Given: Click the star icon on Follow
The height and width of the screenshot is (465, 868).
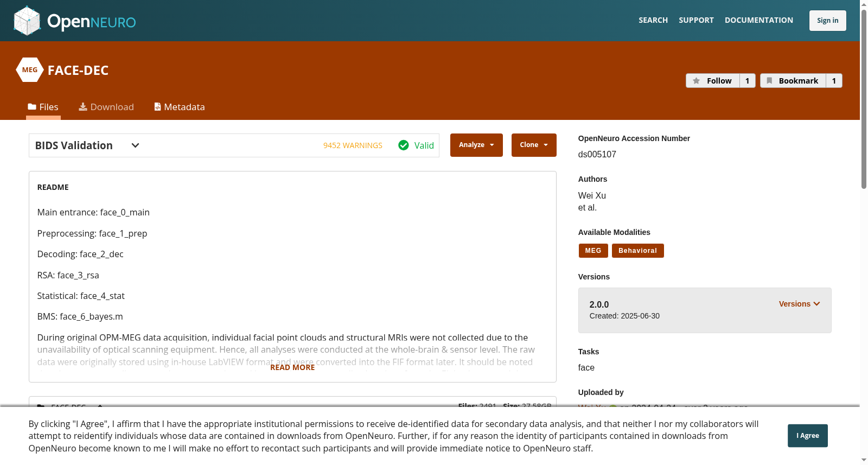Looking at the screenshot, I should [697, 81].
